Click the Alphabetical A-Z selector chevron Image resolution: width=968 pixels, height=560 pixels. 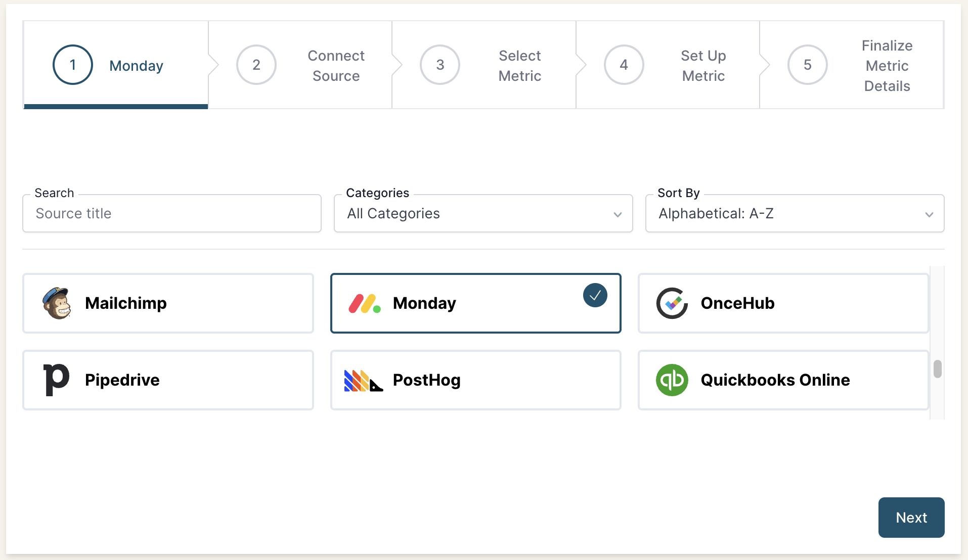(x=930, y=214)
